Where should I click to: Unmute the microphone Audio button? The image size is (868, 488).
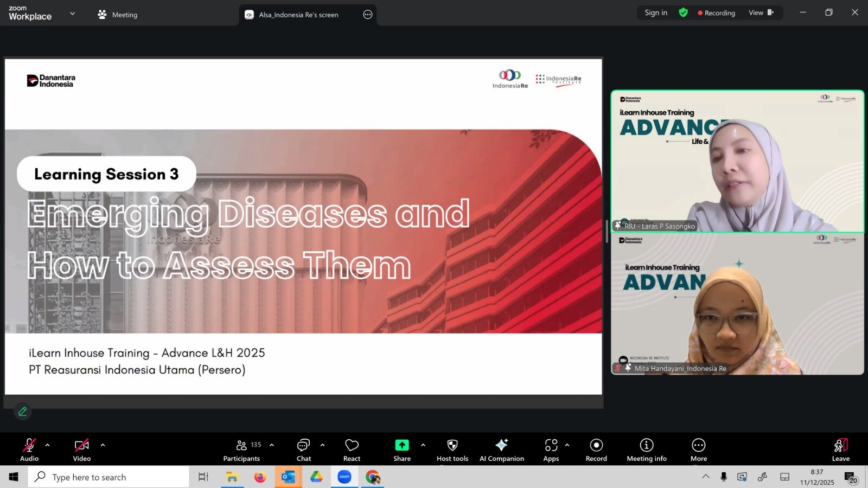pyautogui.click(x=29, y=450)
